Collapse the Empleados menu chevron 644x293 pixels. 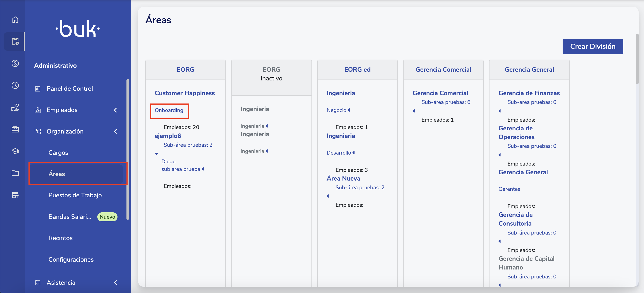click(115, 110)
